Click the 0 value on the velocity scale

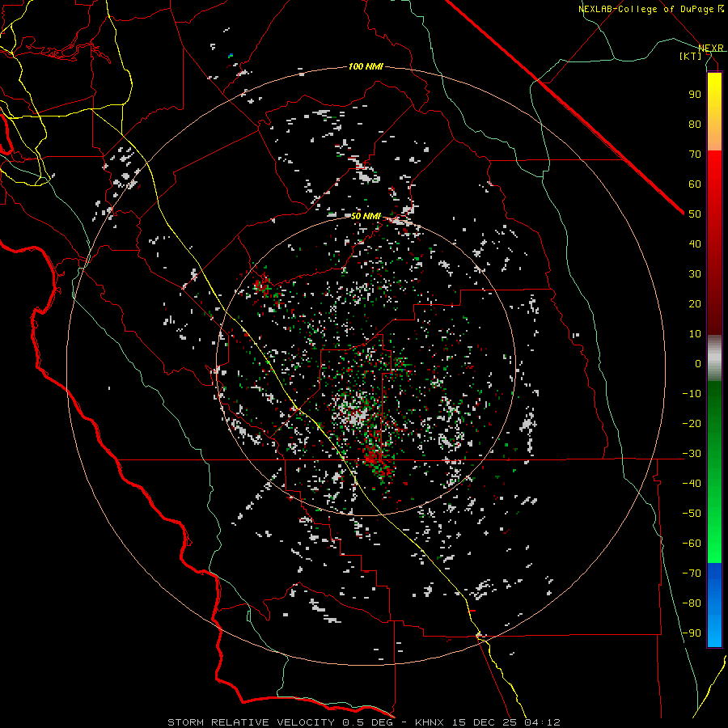click(698, 364)
